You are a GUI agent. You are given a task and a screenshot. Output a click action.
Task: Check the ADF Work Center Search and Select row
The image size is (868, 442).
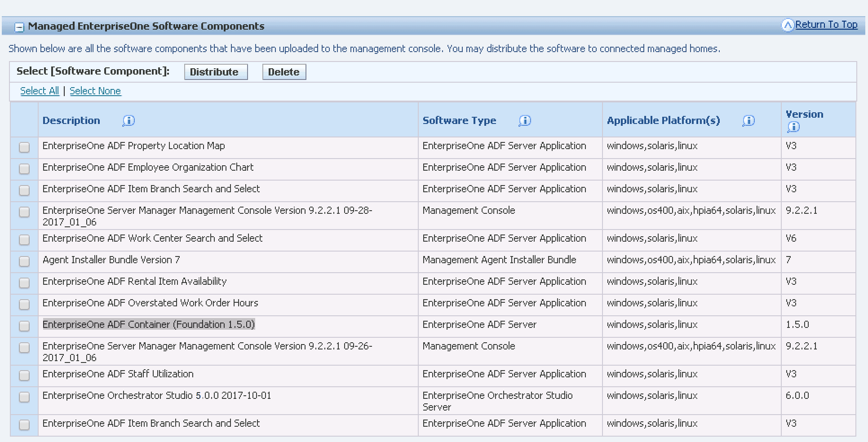click(x=24, y=240)
